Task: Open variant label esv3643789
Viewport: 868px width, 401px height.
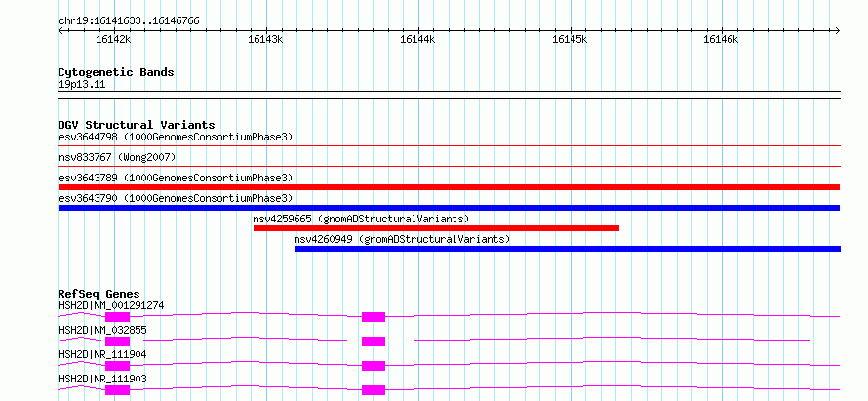Action: tap(175, 178)
